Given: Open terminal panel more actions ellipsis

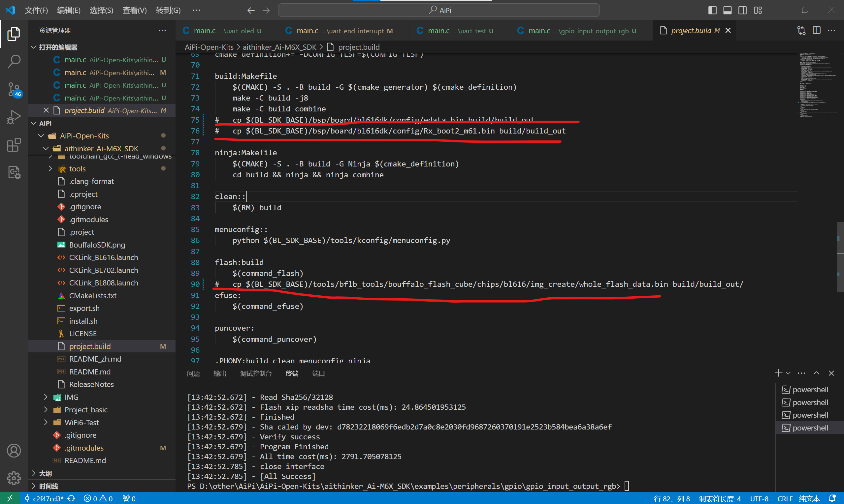Looking at the screenshot, I should 801,373.
